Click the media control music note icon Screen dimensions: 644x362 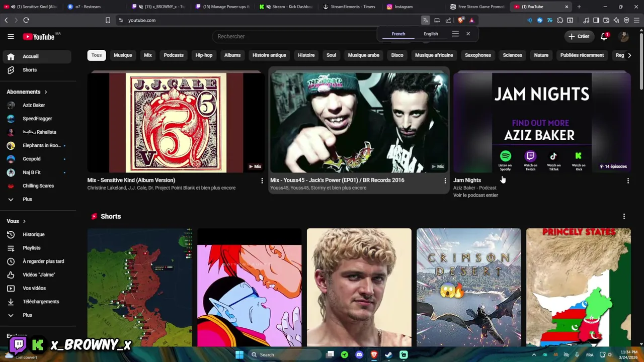click(x=586, y=20)
